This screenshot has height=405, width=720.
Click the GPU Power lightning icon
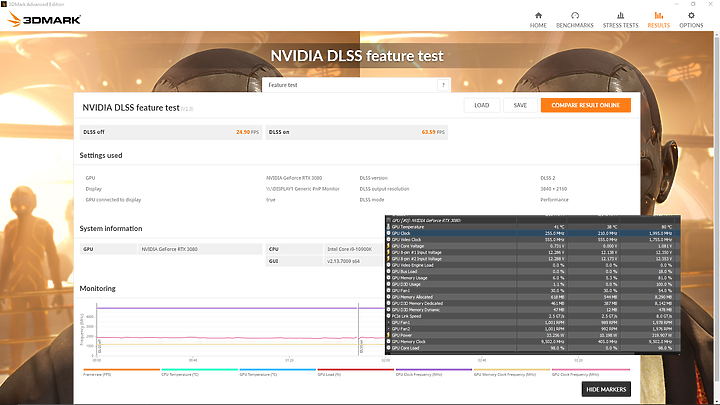388,335
